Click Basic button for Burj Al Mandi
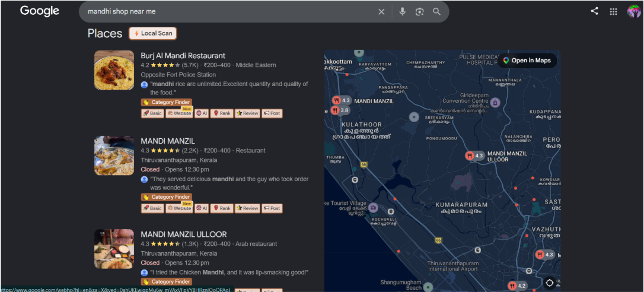Screen dimensions: 644x292 pos(152,113)
